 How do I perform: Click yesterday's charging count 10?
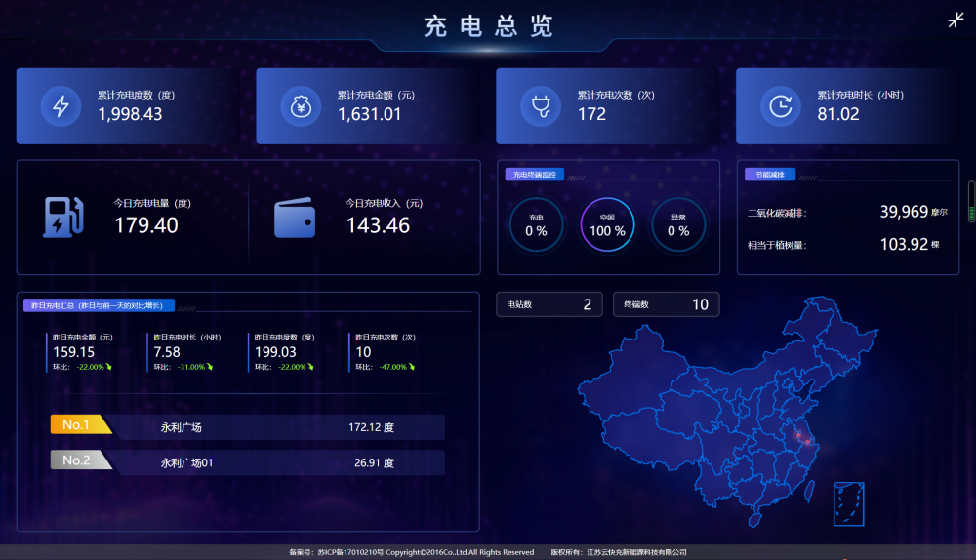(x=363, y=352)
